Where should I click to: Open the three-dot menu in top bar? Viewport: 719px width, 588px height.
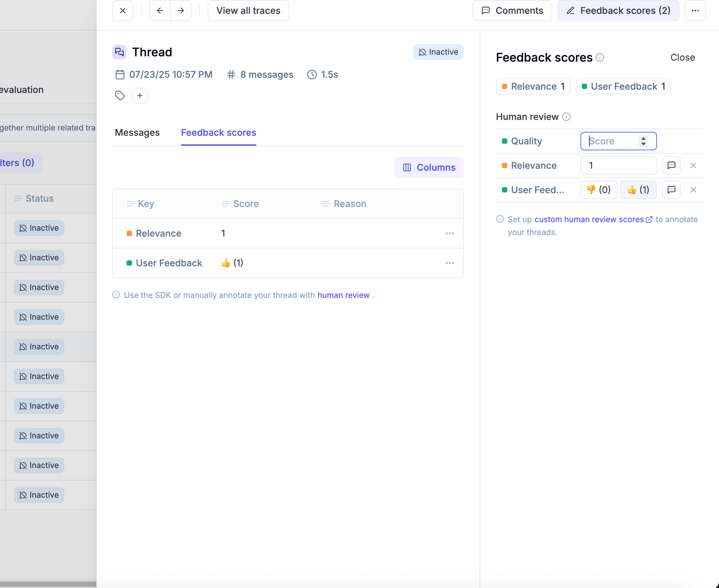tap(695, 11)
